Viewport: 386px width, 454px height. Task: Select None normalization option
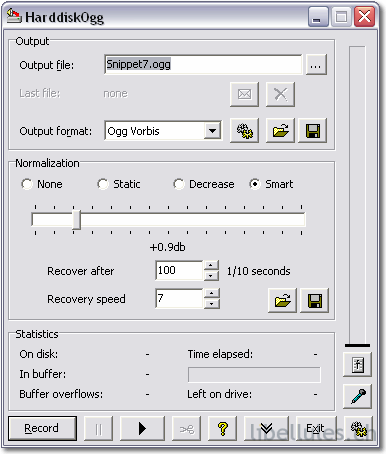click(42, 184)
